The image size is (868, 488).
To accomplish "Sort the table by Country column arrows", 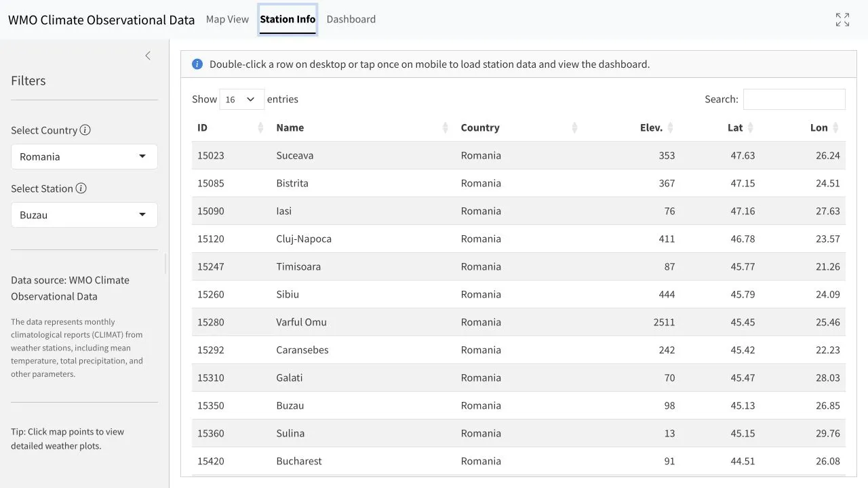I will tap(574, 127).
